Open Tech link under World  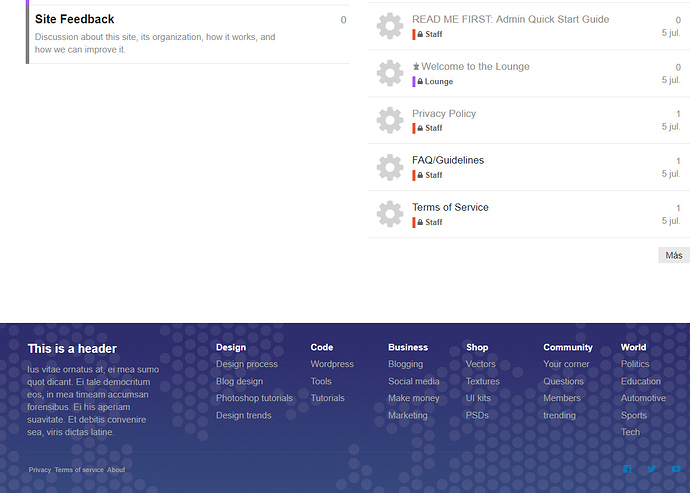[630, 432]
